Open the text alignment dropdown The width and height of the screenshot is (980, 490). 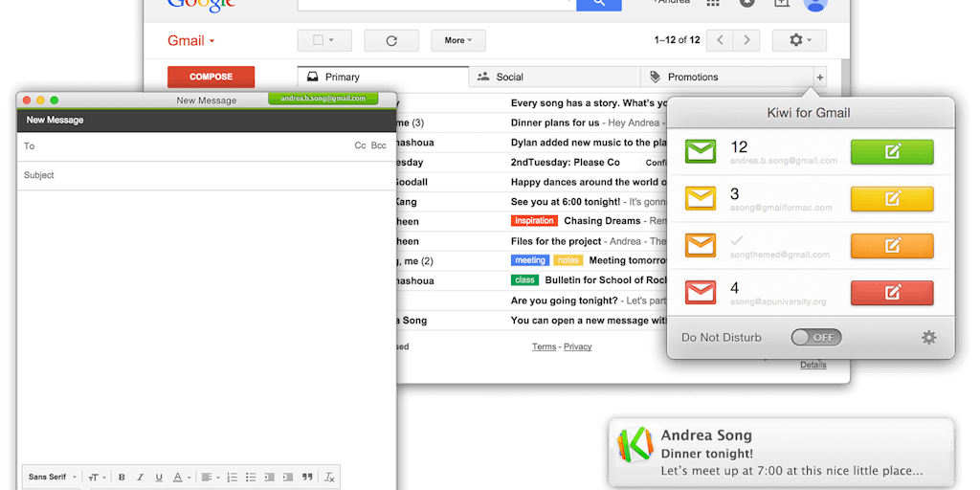211,478
